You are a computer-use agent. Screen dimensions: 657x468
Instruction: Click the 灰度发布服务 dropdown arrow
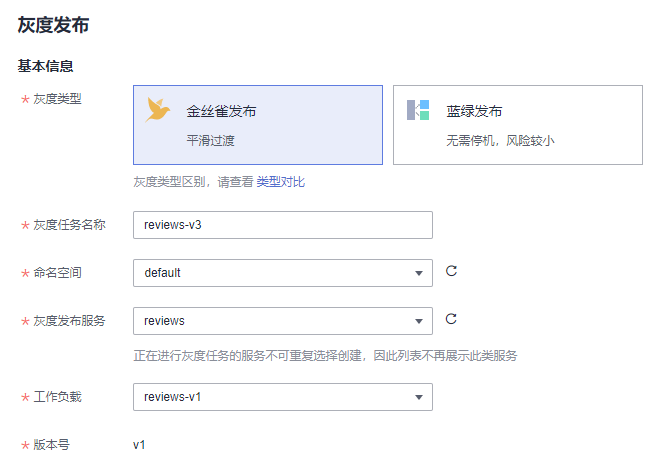[x=419, y=321]
